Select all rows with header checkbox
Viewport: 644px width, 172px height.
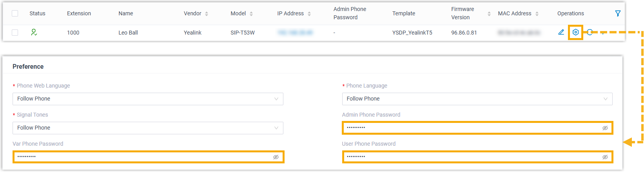pos(15,13)
